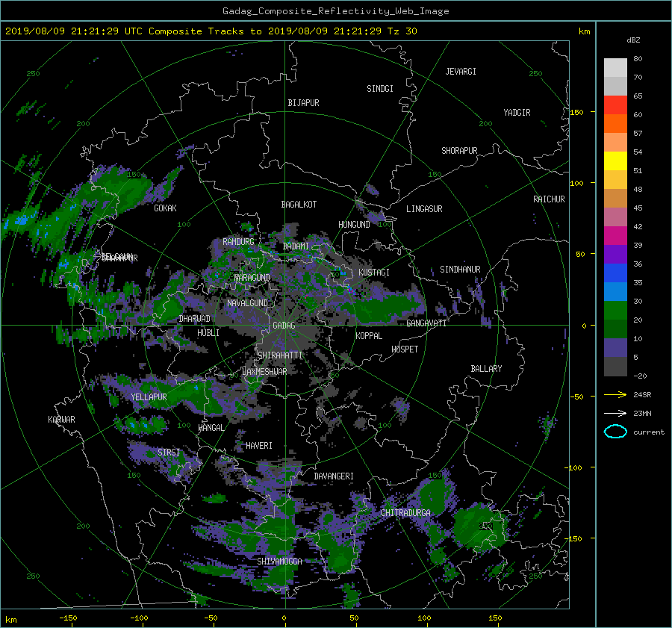Click the HOSPET city label
This screenshot has height=628, width=672.
tap(405, 349)
